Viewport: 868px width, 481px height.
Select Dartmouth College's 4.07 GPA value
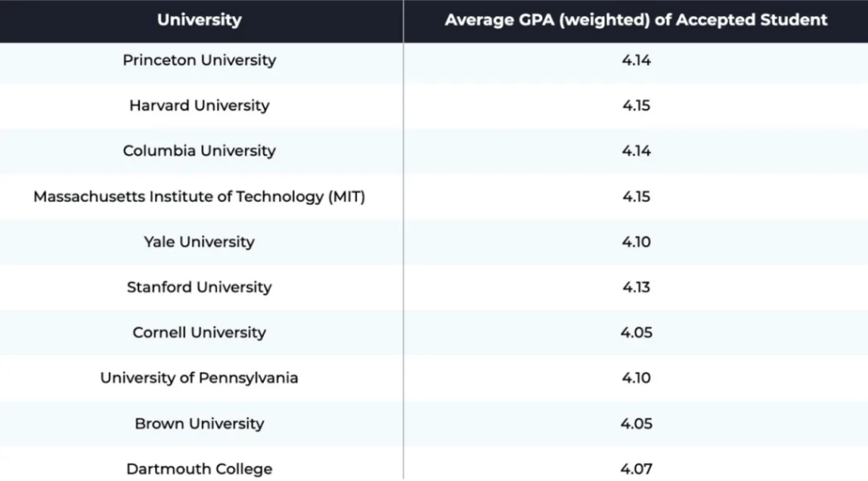(636, 468)
